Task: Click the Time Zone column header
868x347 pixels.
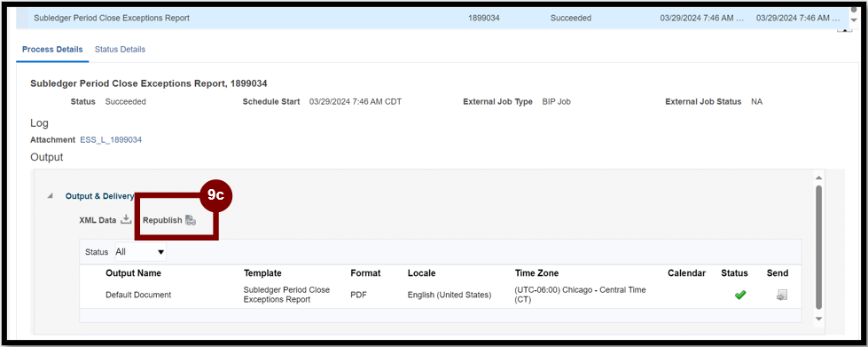Action: (536, 272)
